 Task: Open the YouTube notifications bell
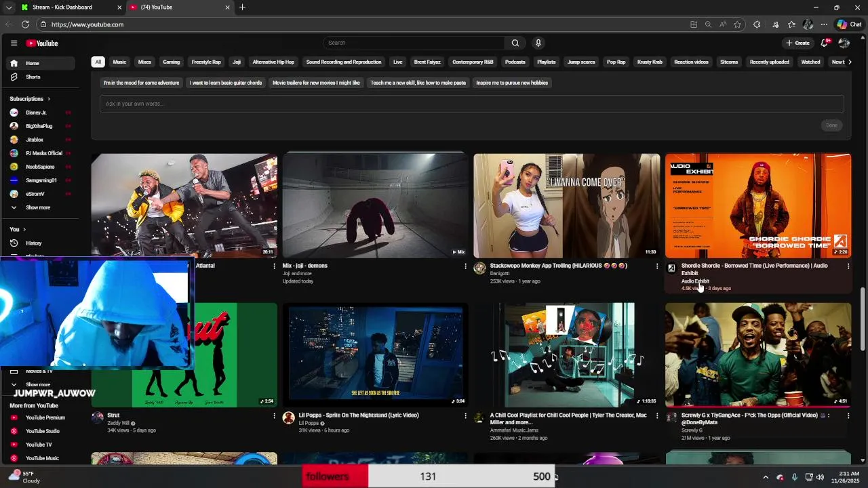(x=825, y=43)
